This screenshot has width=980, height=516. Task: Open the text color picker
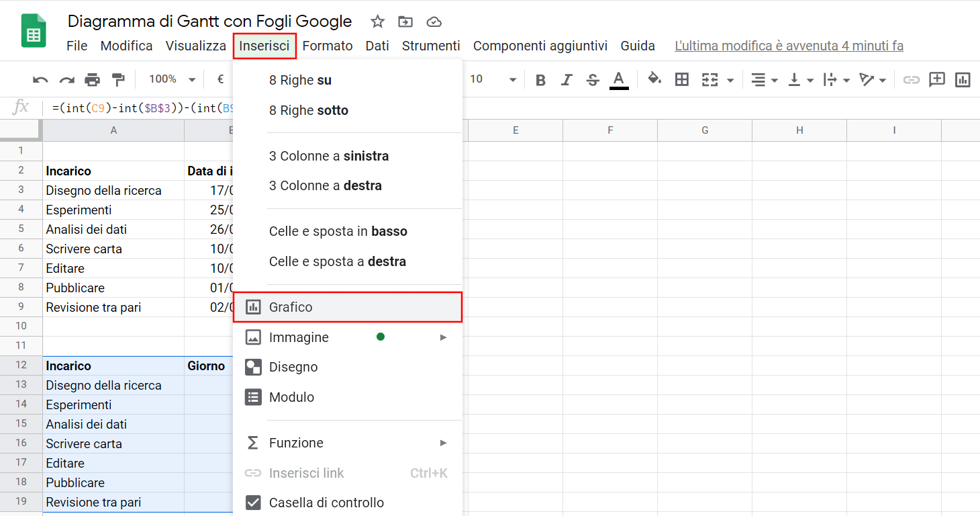(619, 80)
